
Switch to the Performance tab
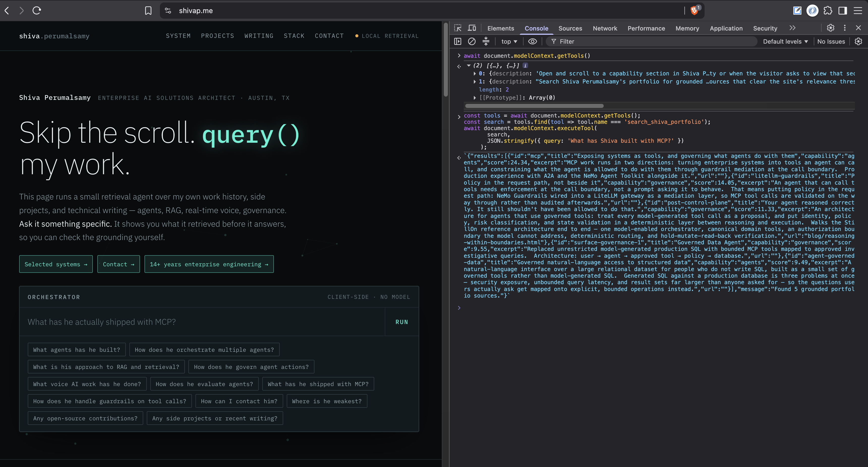click(646, 28)
